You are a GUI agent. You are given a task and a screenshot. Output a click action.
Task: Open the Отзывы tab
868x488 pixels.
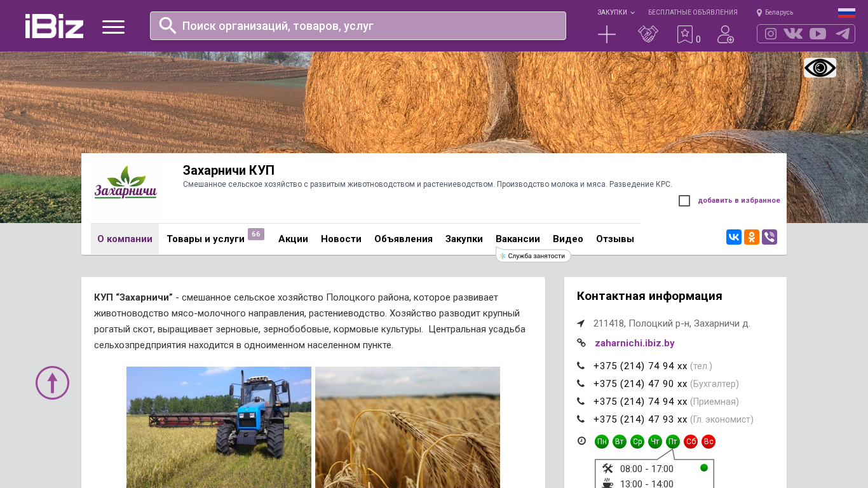615,239
